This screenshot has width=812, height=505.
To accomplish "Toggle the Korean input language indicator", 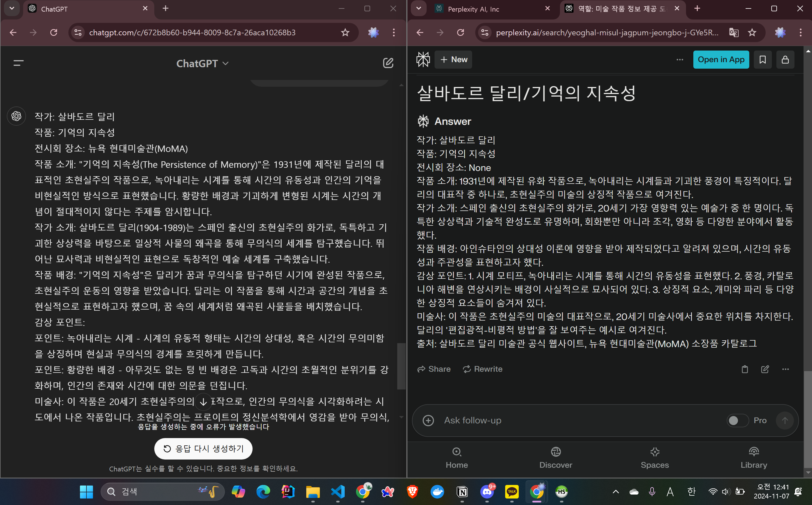I will coord(691,491).
